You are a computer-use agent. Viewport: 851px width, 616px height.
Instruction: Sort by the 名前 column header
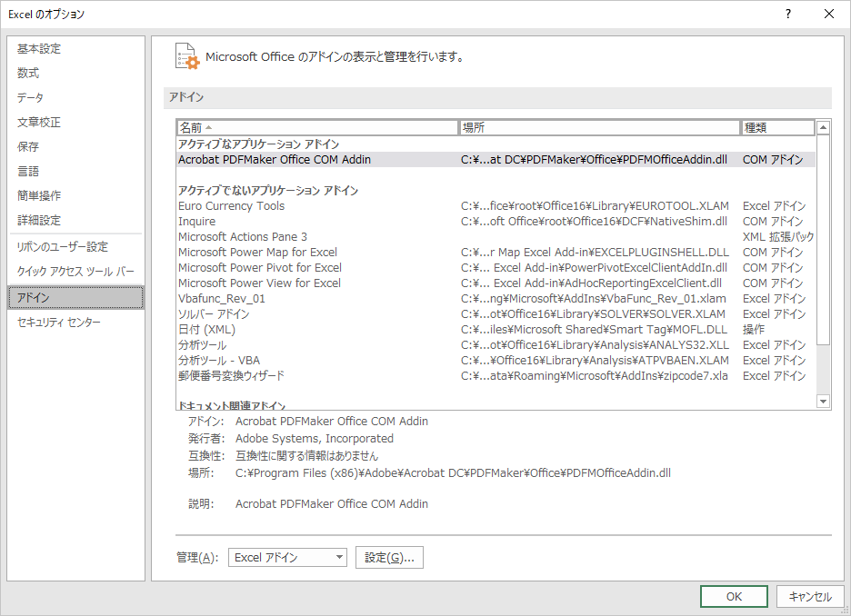318,127
